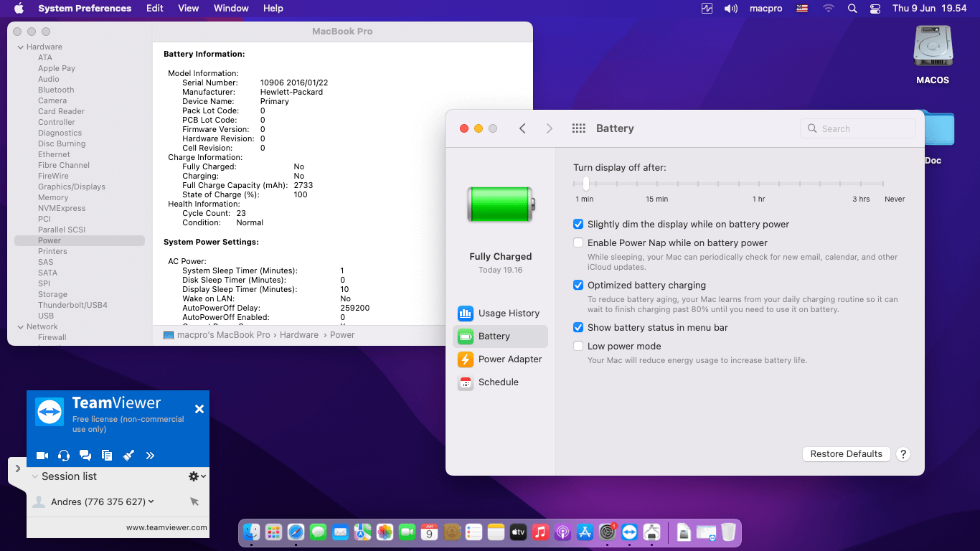Start video in the TeamViewer panel

click(x=42, y=456)
